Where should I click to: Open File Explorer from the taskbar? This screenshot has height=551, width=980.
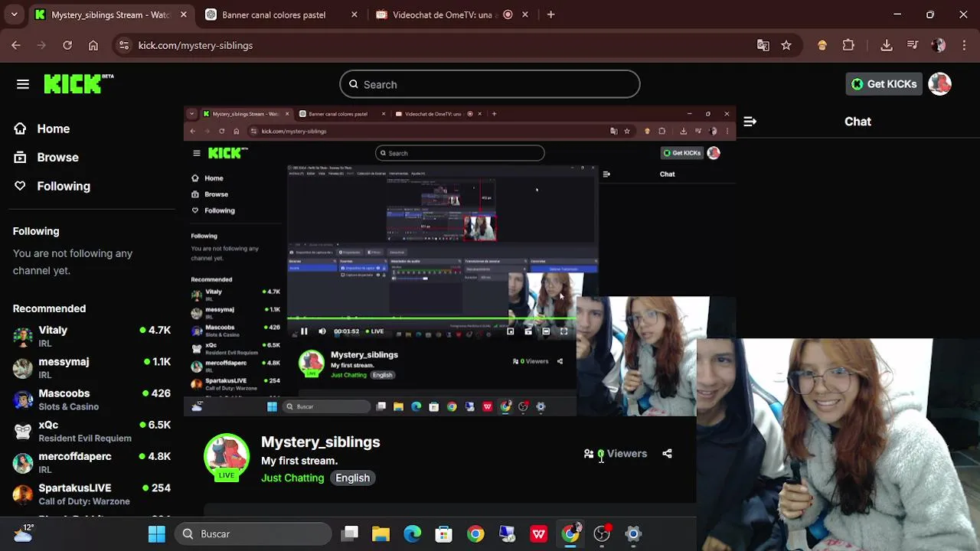pyautogui.click(x=381, y=533)
